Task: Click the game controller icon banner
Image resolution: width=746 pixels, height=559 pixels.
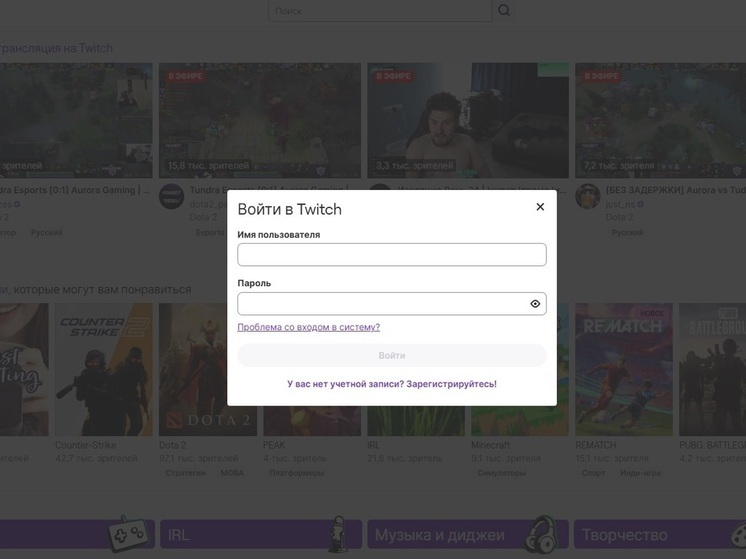Action: [x=128, y=534]
